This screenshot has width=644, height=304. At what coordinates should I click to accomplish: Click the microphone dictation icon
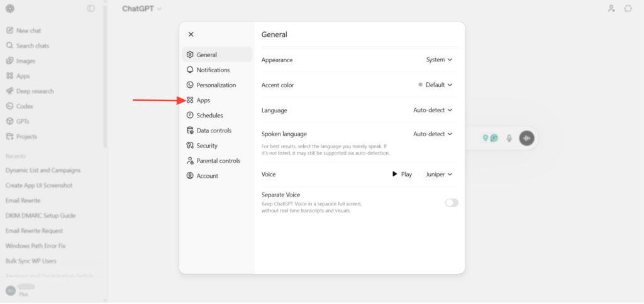tap(509, 138)
